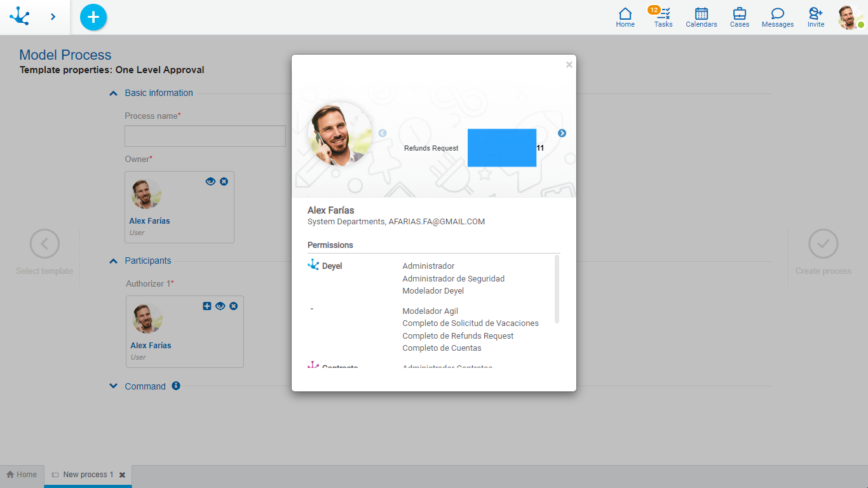
Task: Remove Alex Farías from Owner card
Action: (x=224, y=182)
